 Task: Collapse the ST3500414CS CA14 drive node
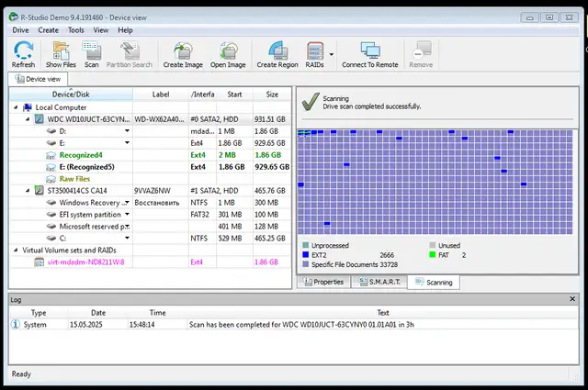click(x=28, y=191)
